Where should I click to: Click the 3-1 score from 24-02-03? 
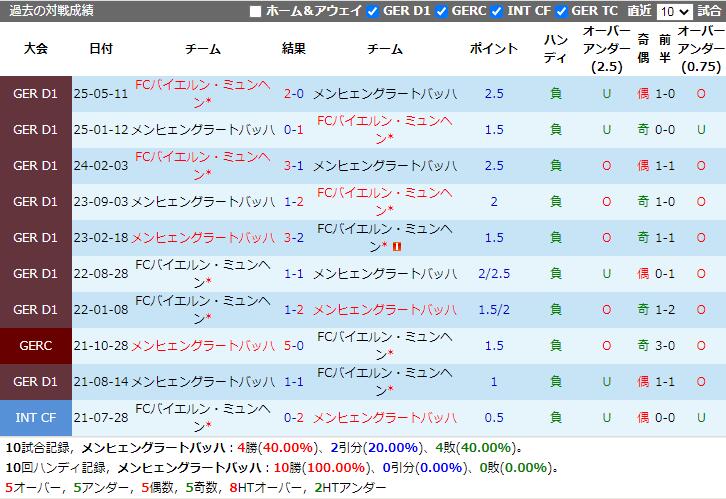(294, 166)
